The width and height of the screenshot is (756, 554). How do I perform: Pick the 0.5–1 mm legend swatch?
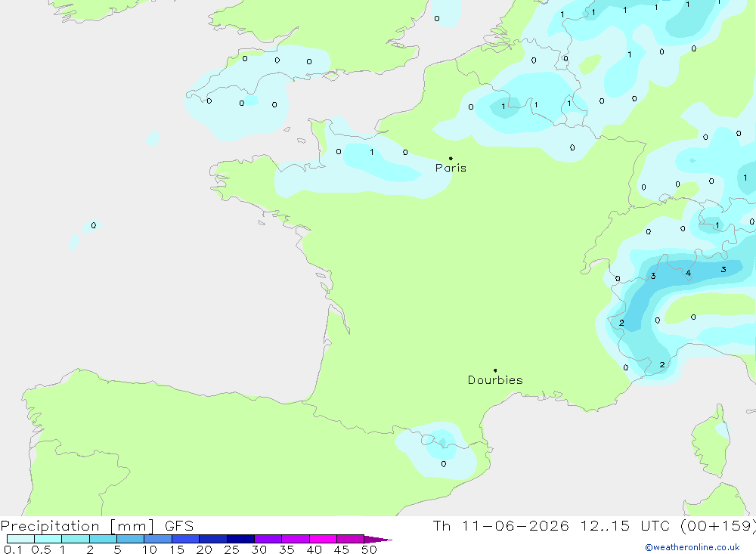[48, 539]
